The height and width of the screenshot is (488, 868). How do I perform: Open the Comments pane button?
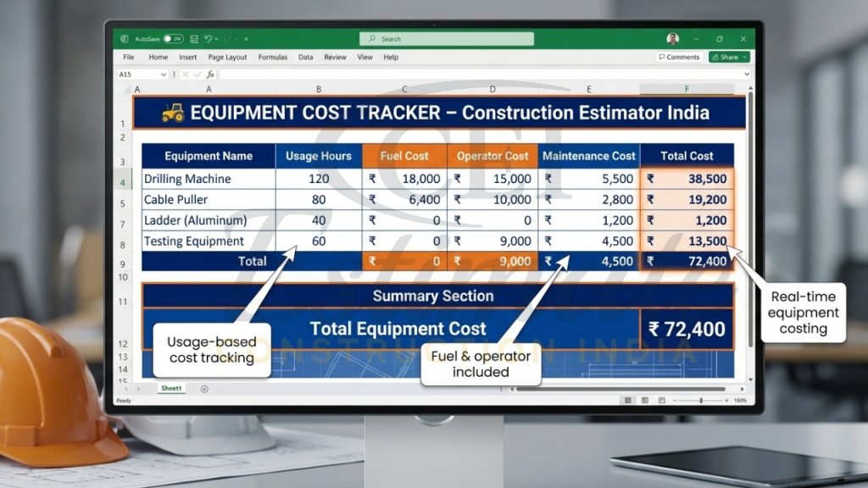click(x=679, y=57)
